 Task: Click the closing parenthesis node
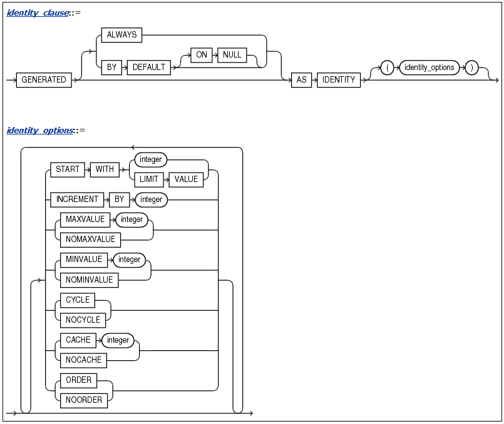pos(471,68)
